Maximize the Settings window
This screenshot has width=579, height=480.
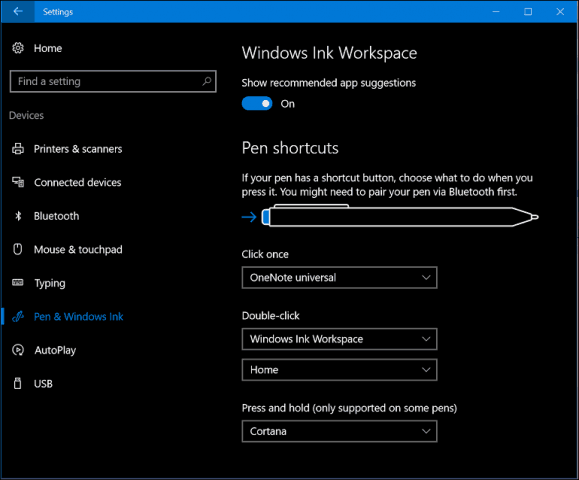[x=528, y=11]
